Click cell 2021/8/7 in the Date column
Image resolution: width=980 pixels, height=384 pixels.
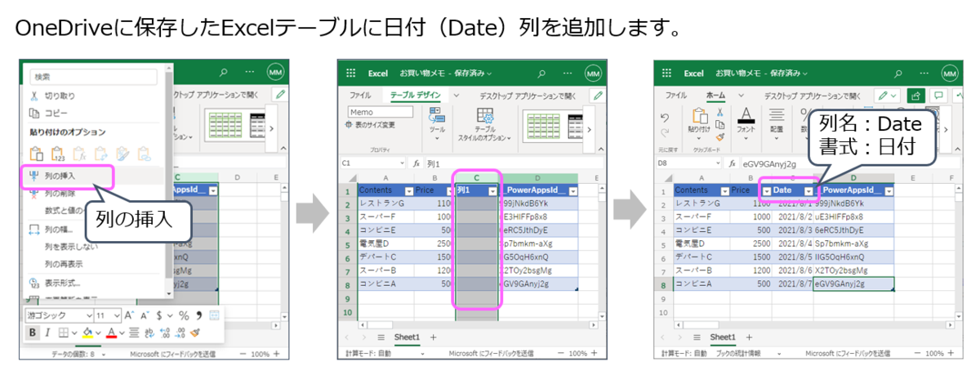coord(793,284)
